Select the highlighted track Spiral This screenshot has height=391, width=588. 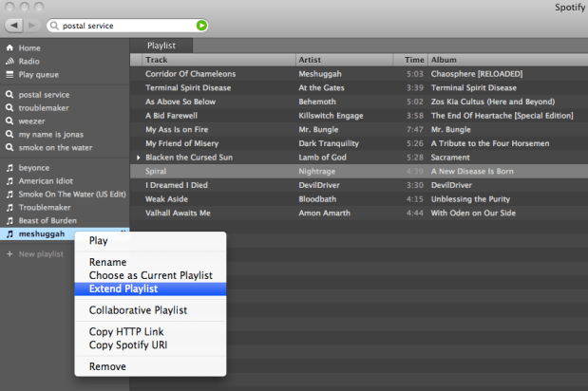click(x=156, y=172)
